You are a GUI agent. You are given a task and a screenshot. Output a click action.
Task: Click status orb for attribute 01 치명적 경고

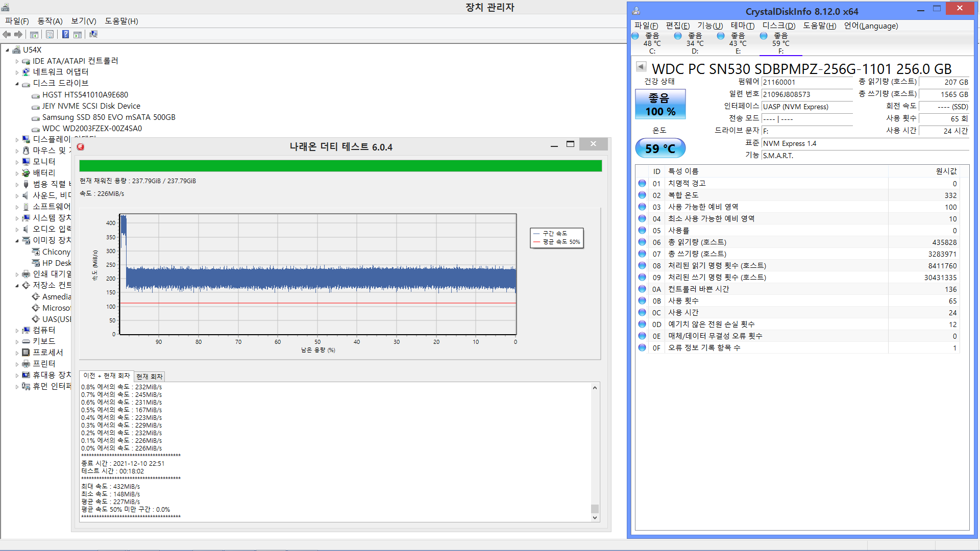642,183
